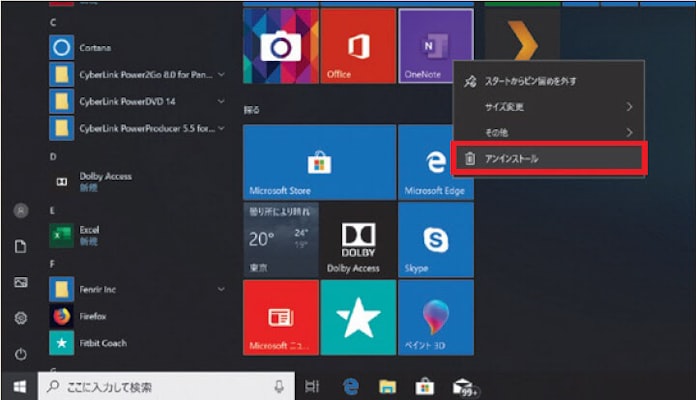Choose アンインストール from context menu
The width and height of the screenshot is (696, 400).
pyautogui.click(x=549, y=158)
